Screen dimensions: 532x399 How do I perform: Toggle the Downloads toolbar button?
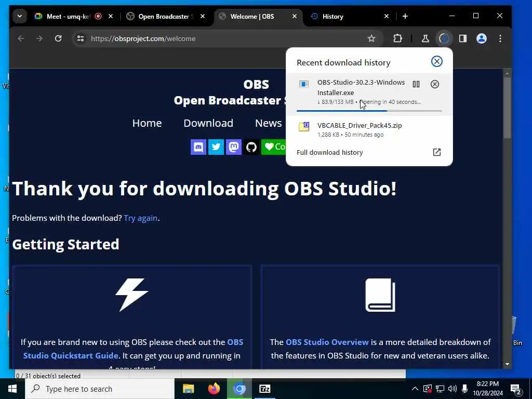tap(444, 38)
